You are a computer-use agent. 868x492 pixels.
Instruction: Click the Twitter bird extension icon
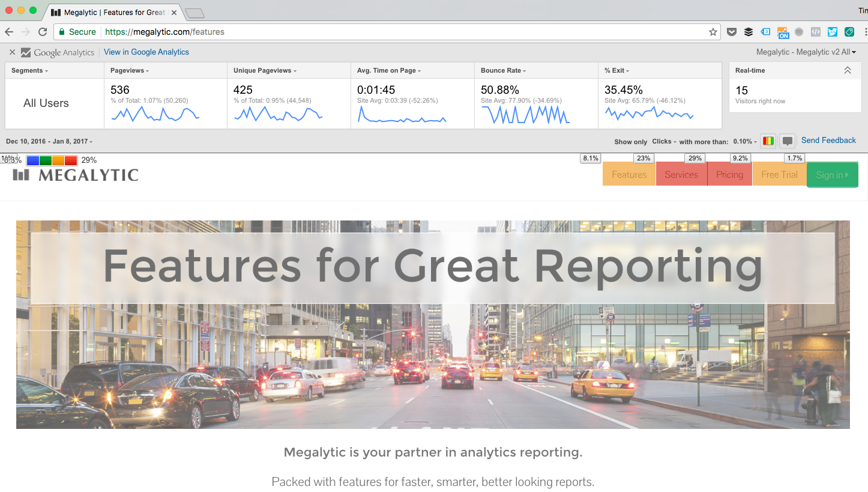833,32
